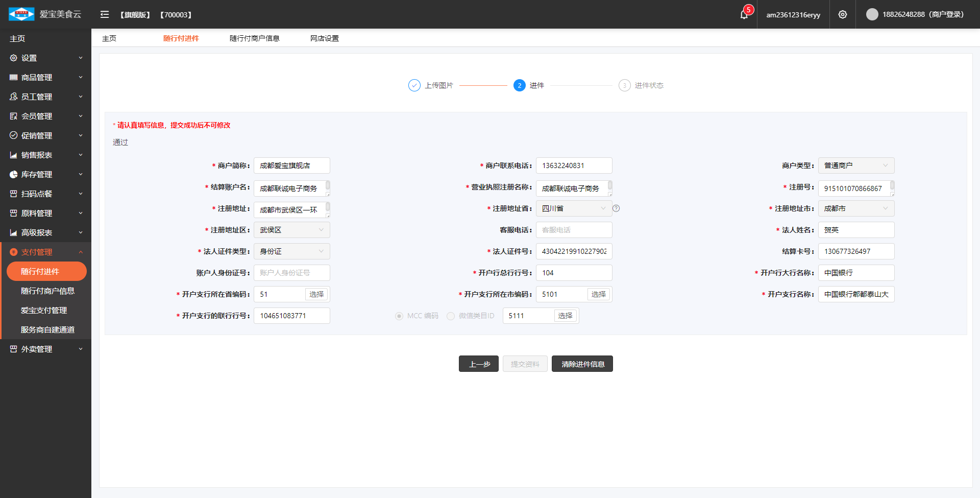
Task: Switch to the 网店设置 tab
Action: point(324,38)
